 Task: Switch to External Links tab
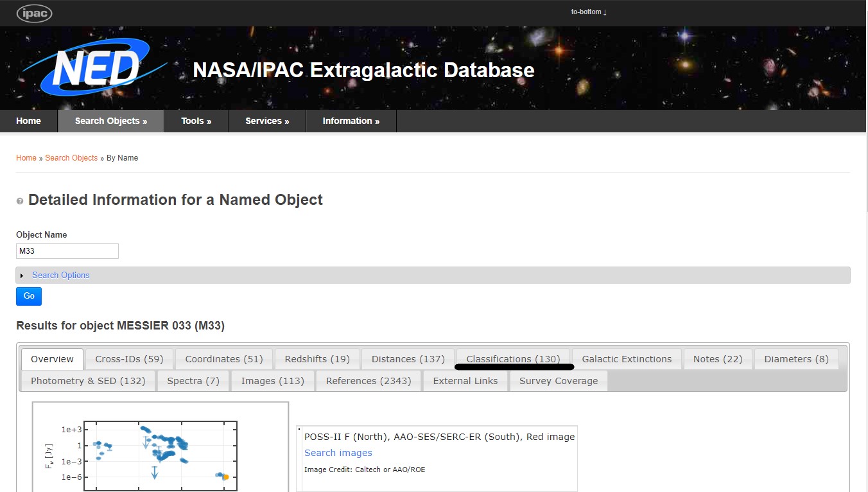[465, 381]
